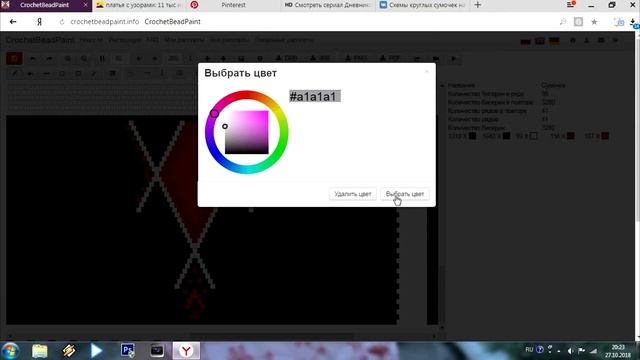Open the Все рисунки menu item
The width and height of the screenshot is (640, 360).
pos(229,40)
